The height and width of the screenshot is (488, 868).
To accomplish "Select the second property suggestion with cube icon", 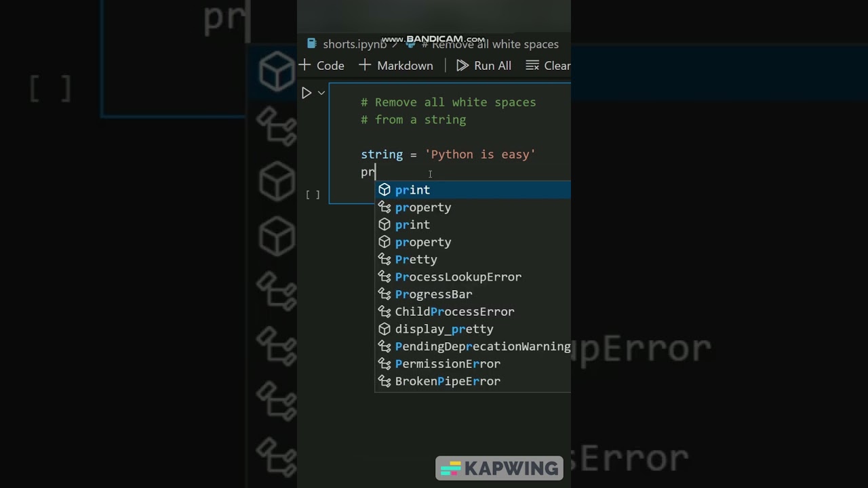I will [473, 242].
